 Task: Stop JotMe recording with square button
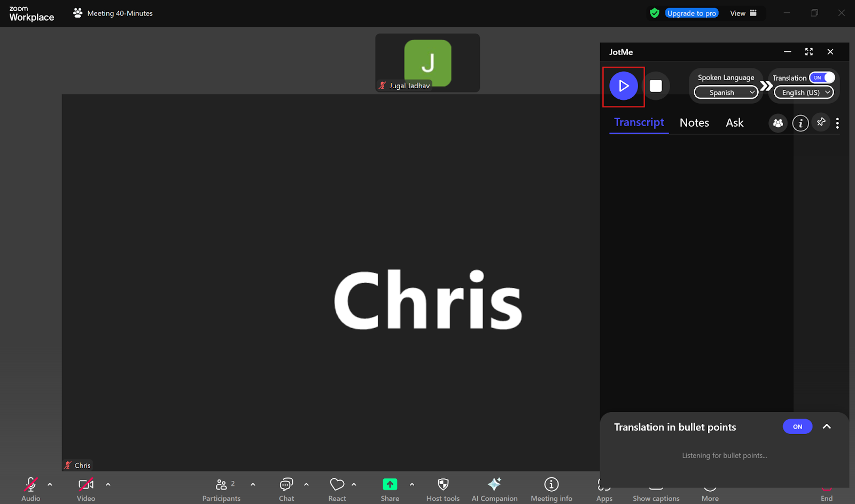pyautogui.click(x=656, y=86)
